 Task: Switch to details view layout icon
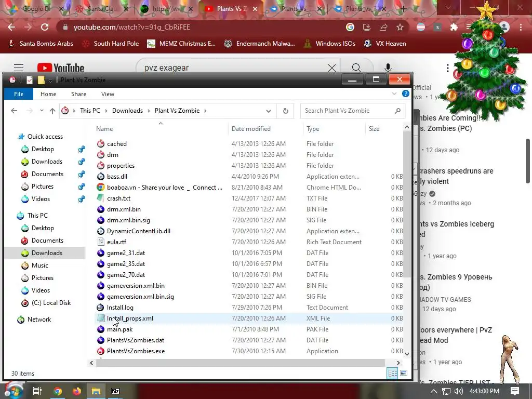(x=393, y=373)
